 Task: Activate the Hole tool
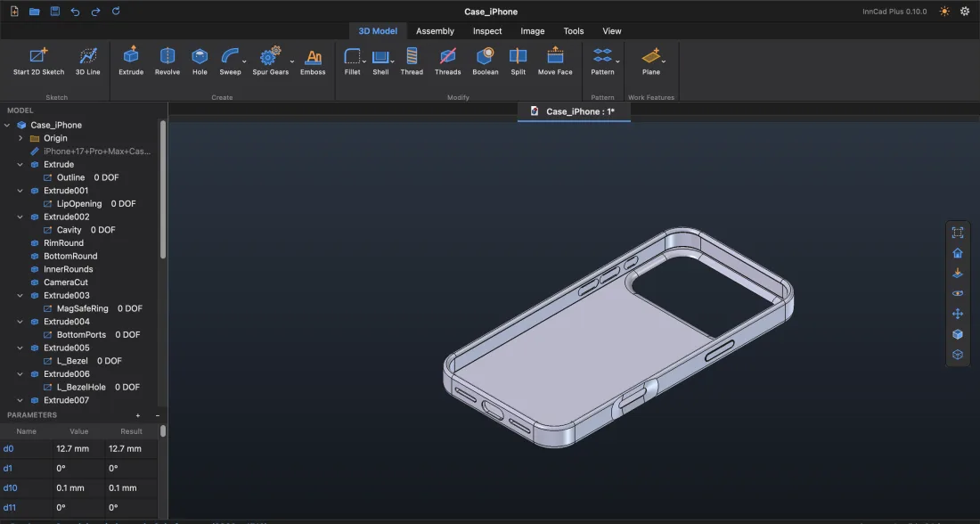[x=200, y=61]
